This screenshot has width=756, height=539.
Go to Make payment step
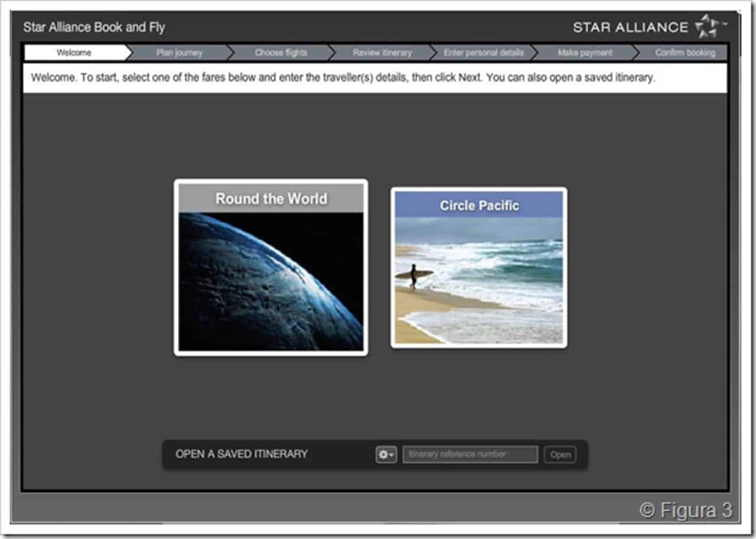585,53
